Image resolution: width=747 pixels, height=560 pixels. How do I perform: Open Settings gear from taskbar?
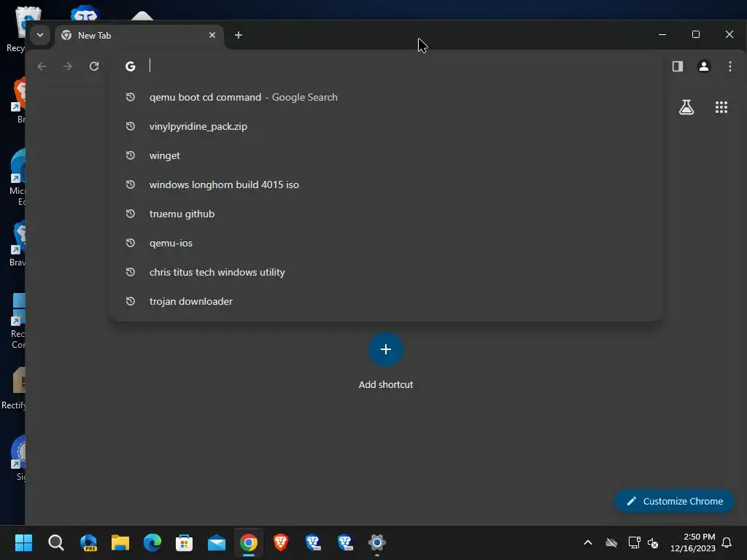[377, 542]
